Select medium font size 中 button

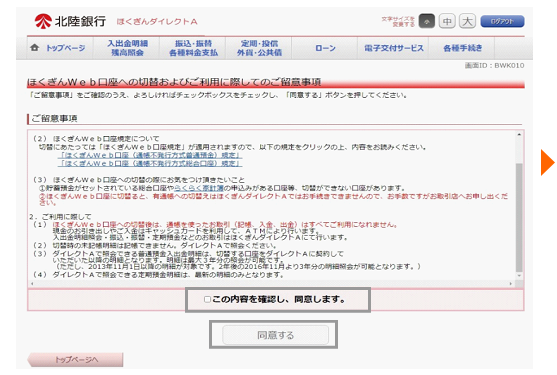(447, 21)
